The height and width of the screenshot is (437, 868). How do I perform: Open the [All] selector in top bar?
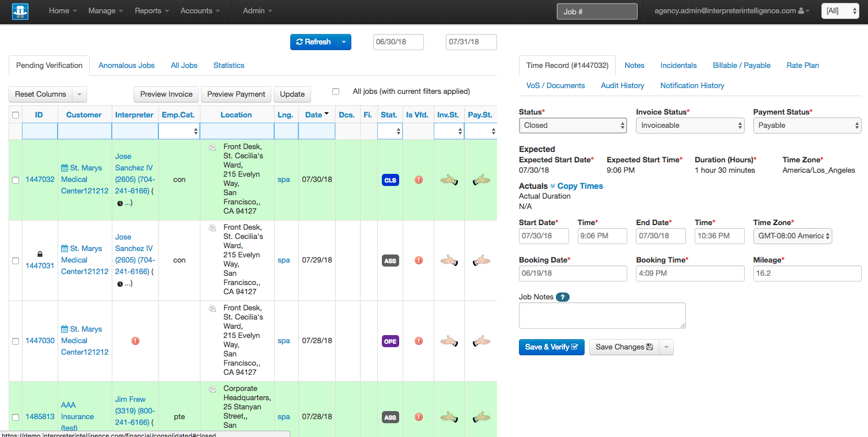coord(840,11)
